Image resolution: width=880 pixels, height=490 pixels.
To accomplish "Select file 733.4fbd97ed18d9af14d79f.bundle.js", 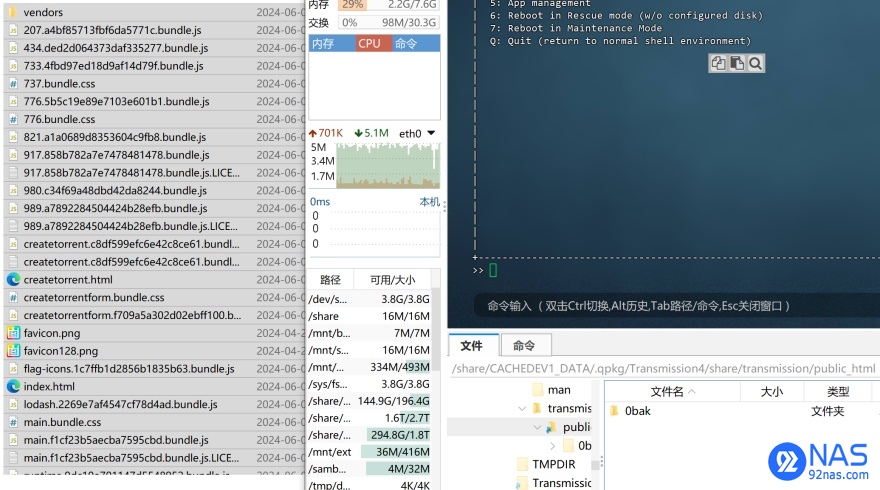I will pos(154,66).
